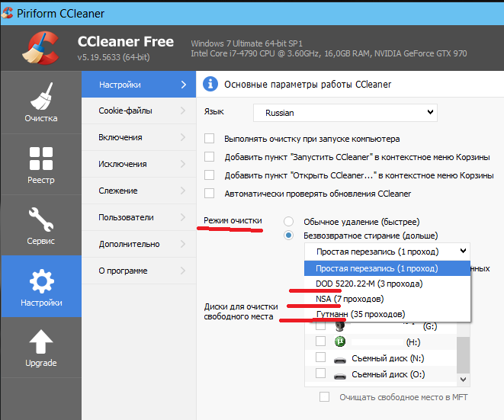Choose DOD 5220.22-M (3 прохода) option
The image size is (504, 420).
[x=387, y=284]
